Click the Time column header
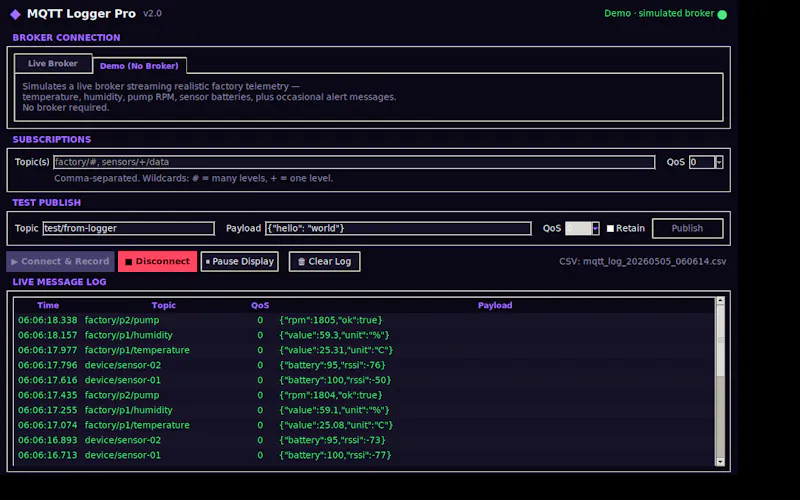 point(48,305)
